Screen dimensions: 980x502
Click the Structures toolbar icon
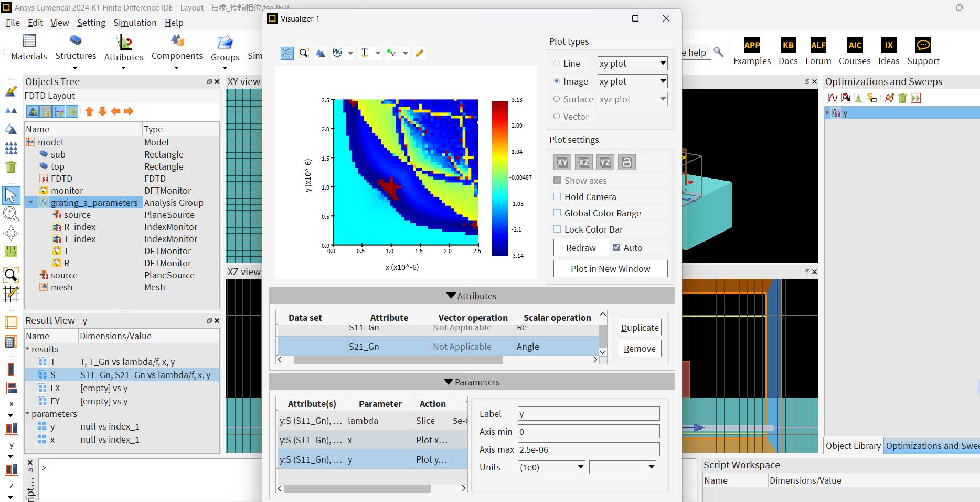coord(76,41)
